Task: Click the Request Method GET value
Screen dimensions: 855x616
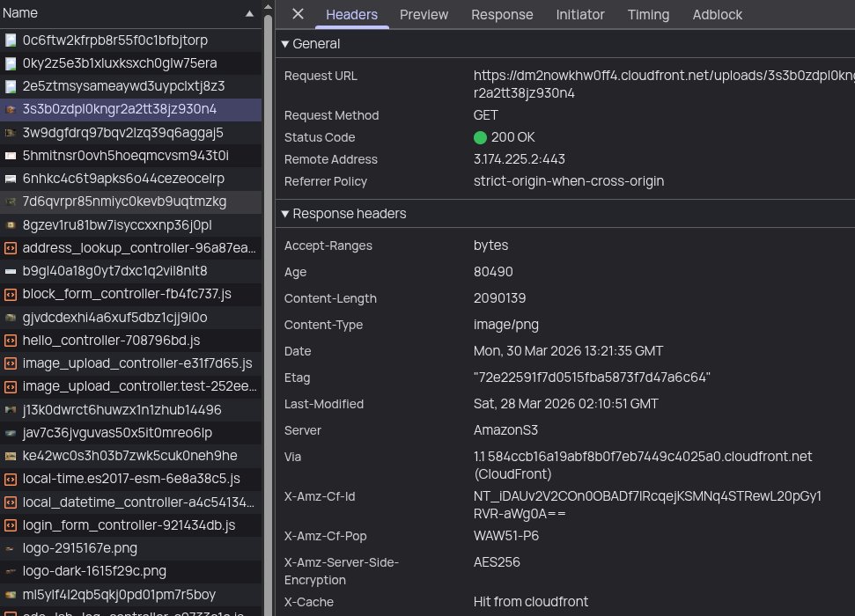Action: click(x=485, y=115)
